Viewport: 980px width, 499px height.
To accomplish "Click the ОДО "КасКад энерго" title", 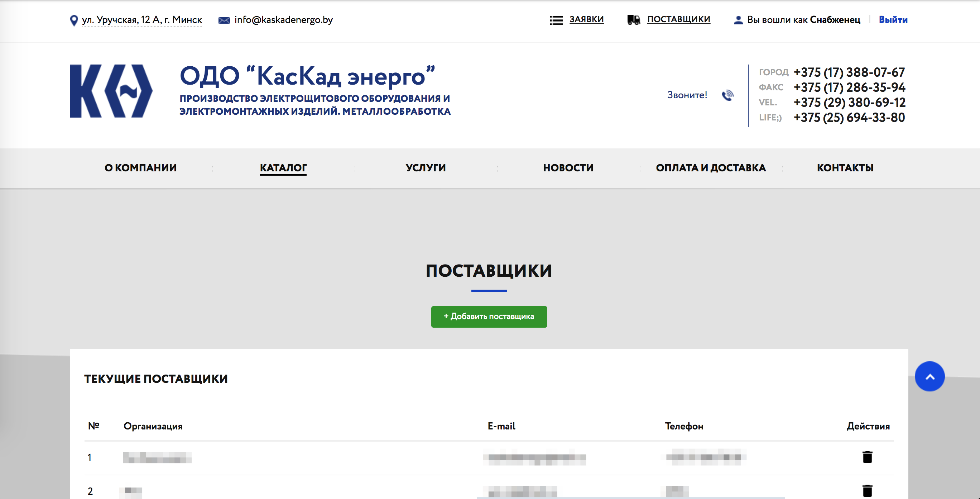I will [x=307, y=76].
